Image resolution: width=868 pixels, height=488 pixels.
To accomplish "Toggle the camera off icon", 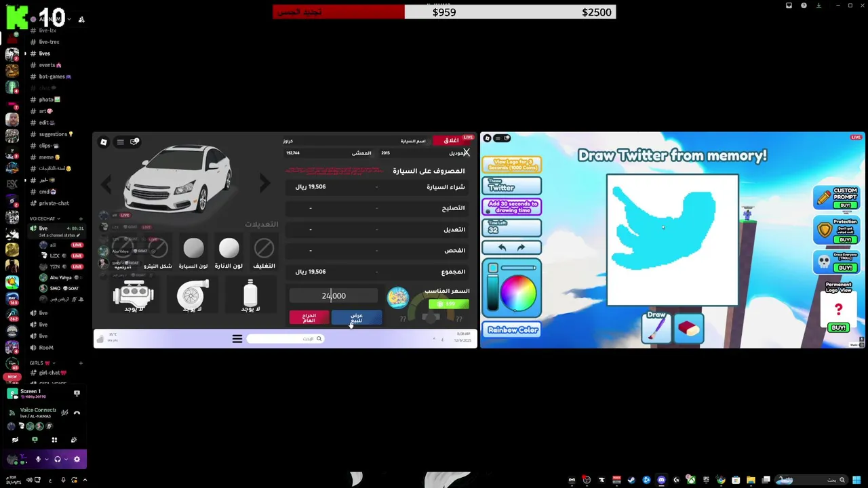I will [15, 440].
